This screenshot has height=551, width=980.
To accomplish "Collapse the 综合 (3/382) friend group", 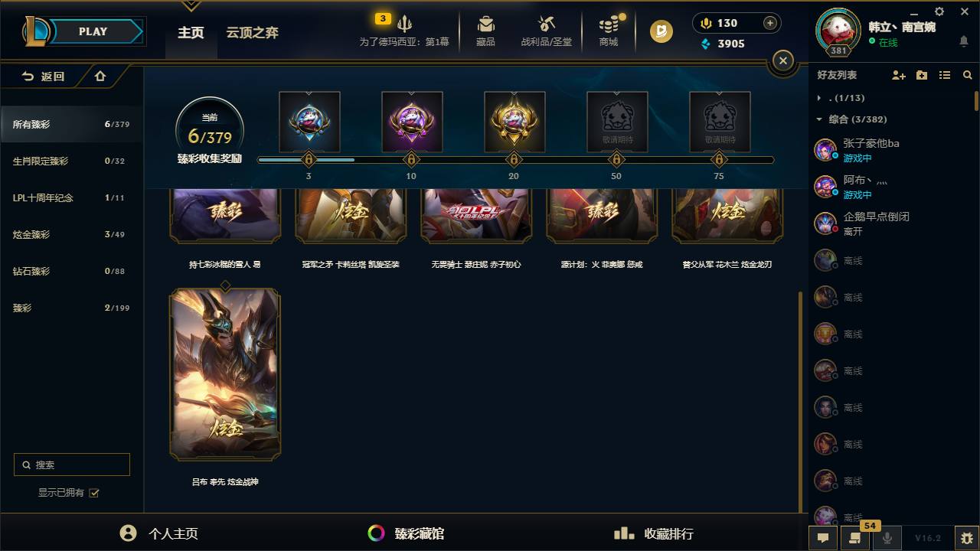I will click(820, 119).
